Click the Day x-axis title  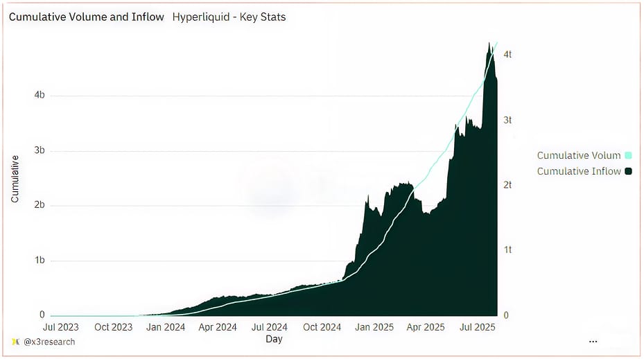pos(274,340)
